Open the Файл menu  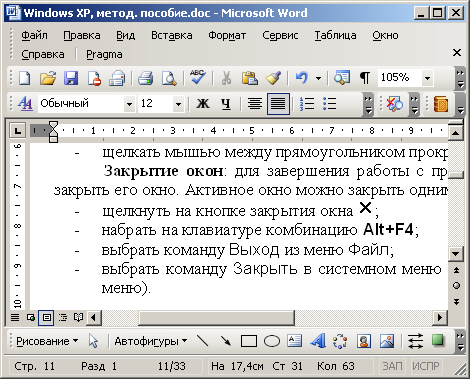click(x=34, y=35)
